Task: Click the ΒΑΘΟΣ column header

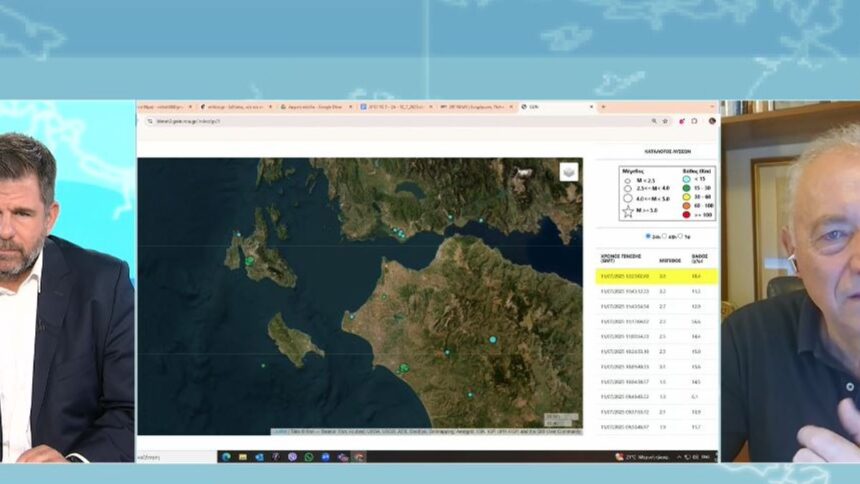Action: point(699,258)
